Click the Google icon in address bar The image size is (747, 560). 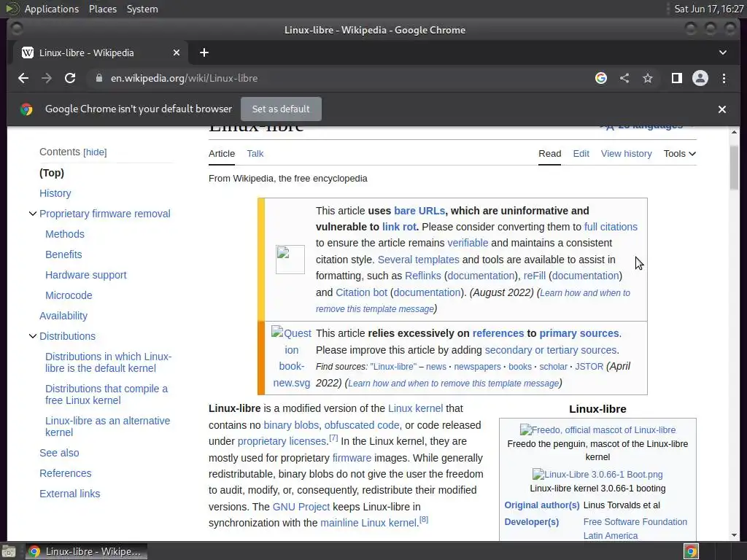click(x=601, y=78)
